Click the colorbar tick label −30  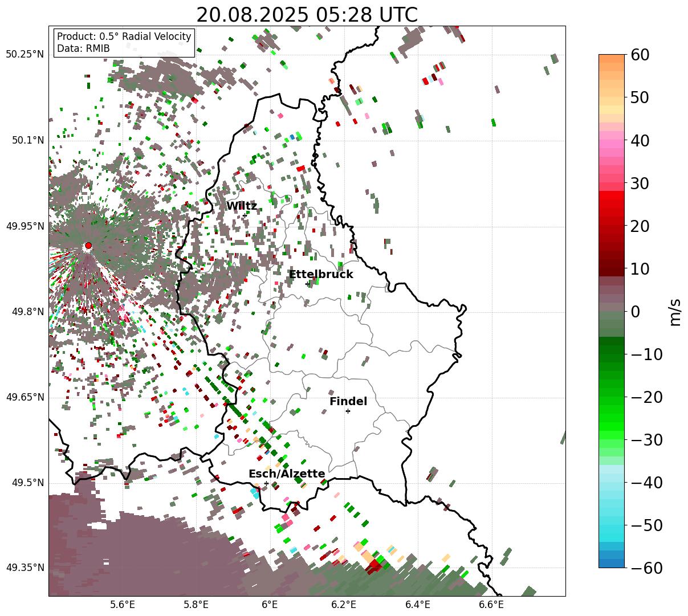click(x=646, y=440)
